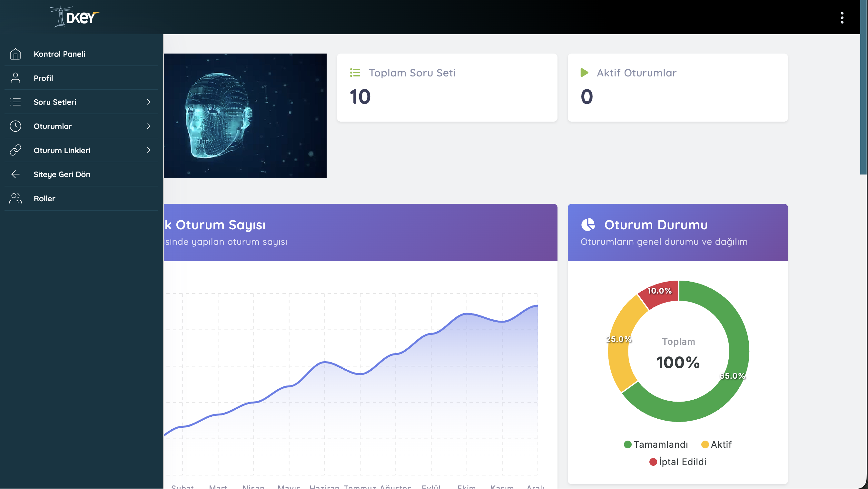Screen dimensions: 868x489
Task: Click the user icon next to Profil
Action: tap(15, 78)
